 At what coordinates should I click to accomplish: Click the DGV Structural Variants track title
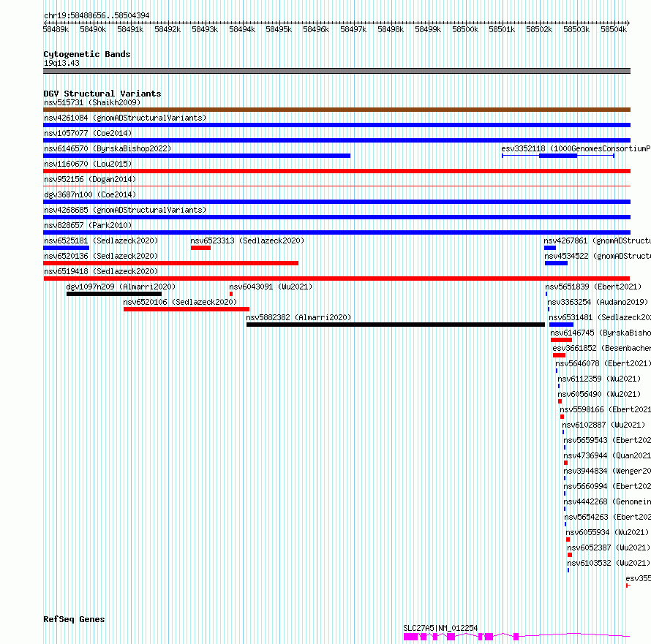point(102,94)
